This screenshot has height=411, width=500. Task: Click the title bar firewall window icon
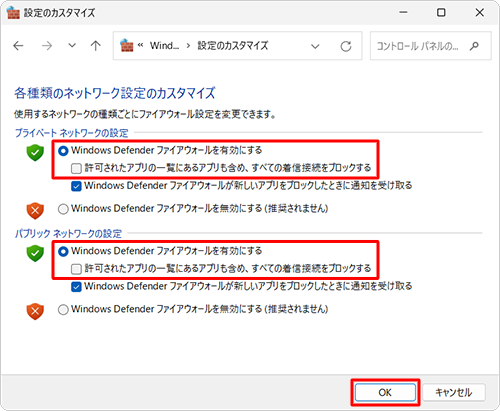[x=13, y=13]
